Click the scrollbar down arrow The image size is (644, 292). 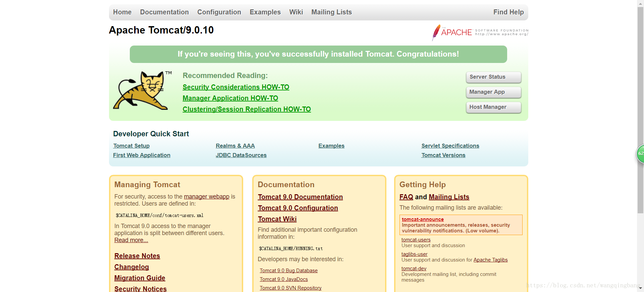click(640, 288)
